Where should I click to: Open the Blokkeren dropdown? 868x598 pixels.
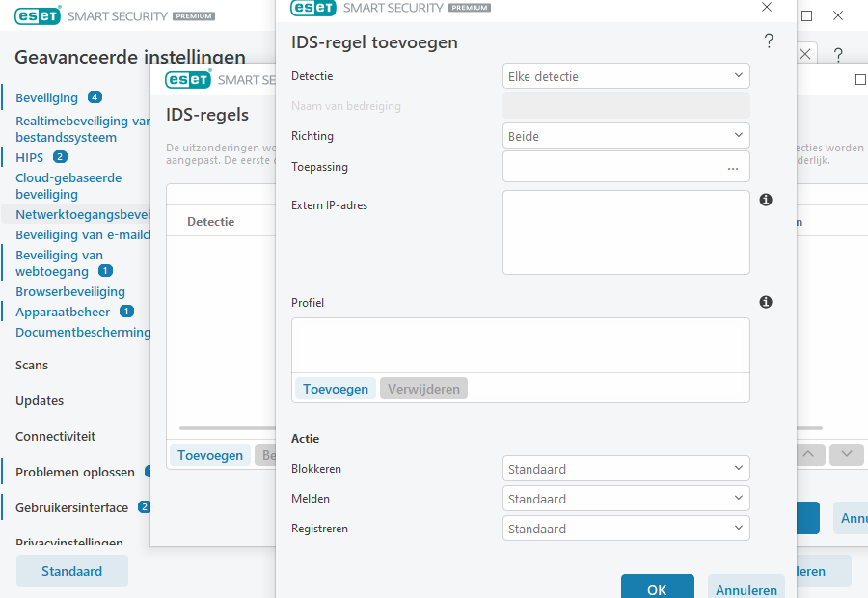click(625, 468)
